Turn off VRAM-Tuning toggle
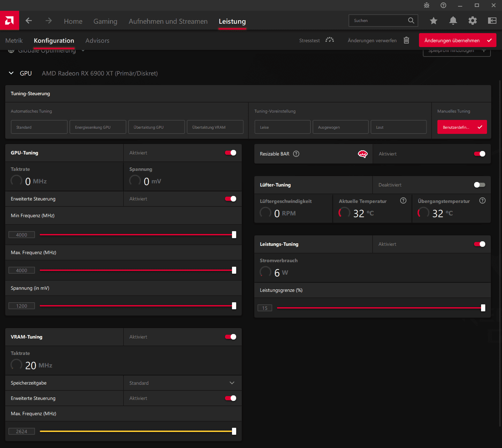The width and height of the screenshot is (502, 448). 231,337
